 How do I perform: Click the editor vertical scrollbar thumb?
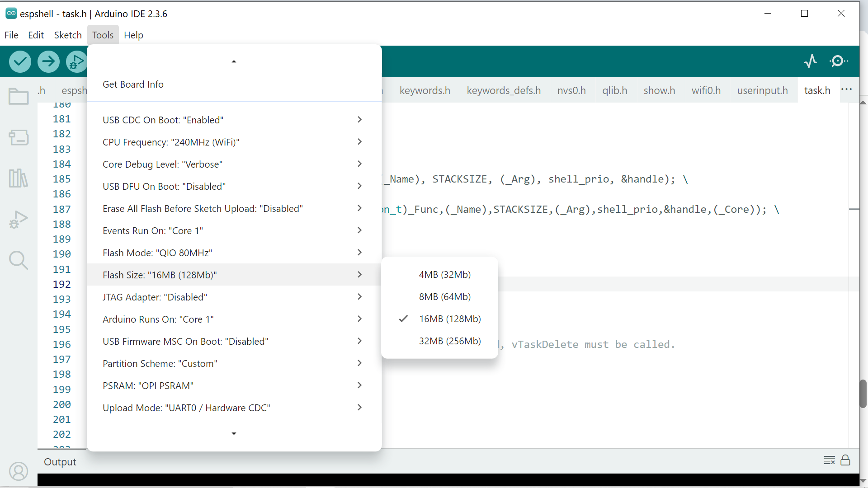coord(863,394)
